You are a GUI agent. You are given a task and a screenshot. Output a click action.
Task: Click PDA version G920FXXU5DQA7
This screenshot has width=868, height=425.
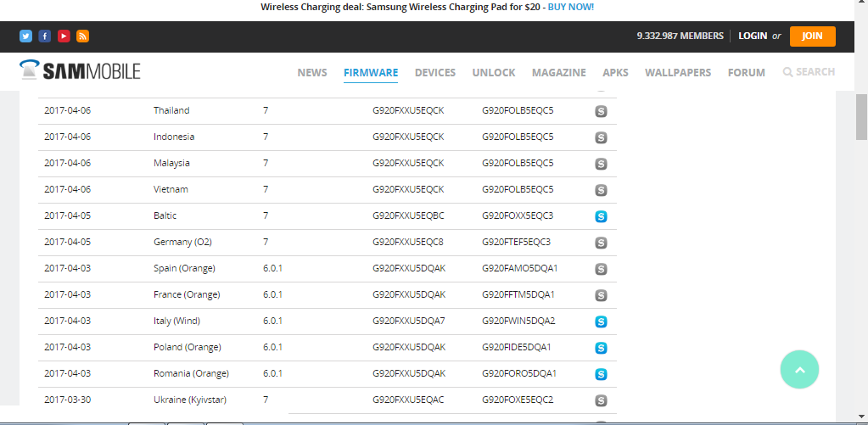[409, 321]
